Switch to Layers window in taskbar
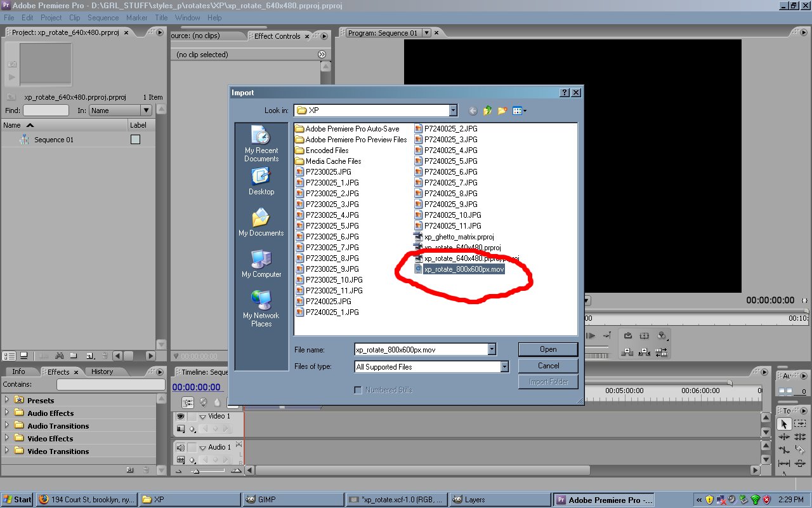Screen dimensions: 812x508 point(499,500)
